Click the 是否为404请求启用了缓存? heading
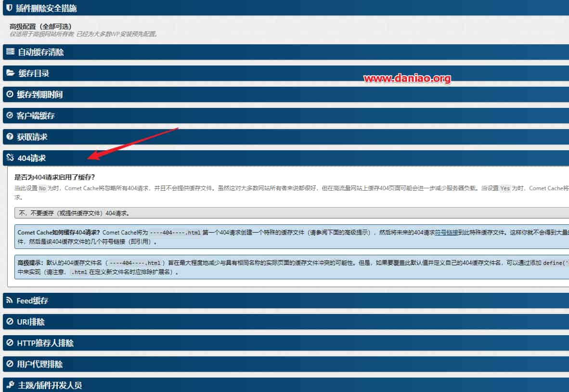569x392 pixels. click(54, 177)
